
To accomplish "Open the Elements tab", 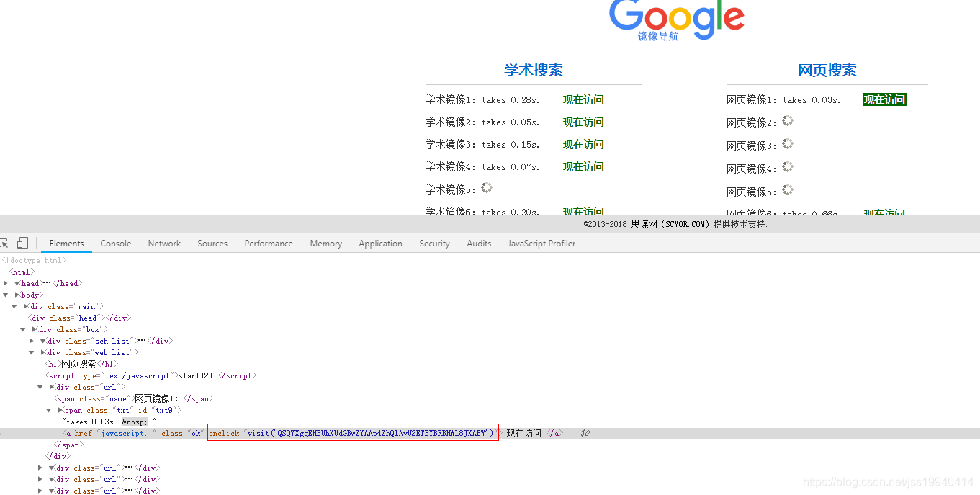I will click(66, 244).
